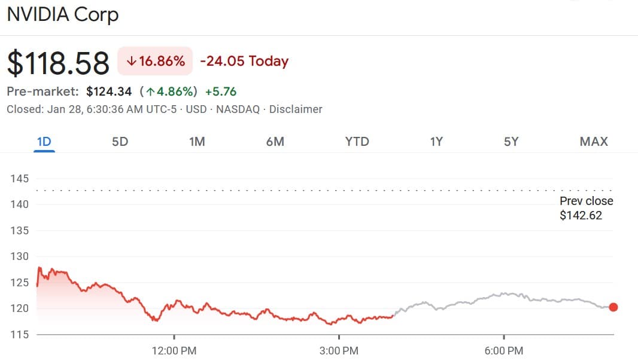Click the 3:00 PM axis label
The image size is (638, 364).
[338, 351]
